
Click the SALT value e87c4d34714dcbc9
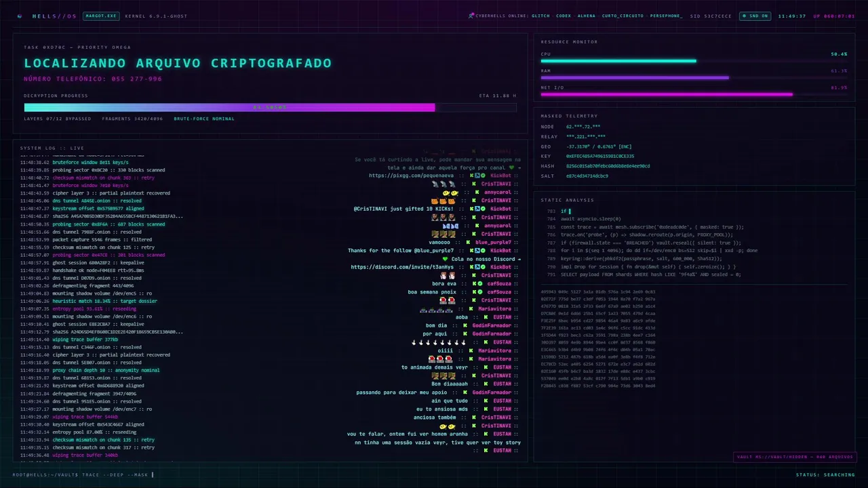(587, 176)
